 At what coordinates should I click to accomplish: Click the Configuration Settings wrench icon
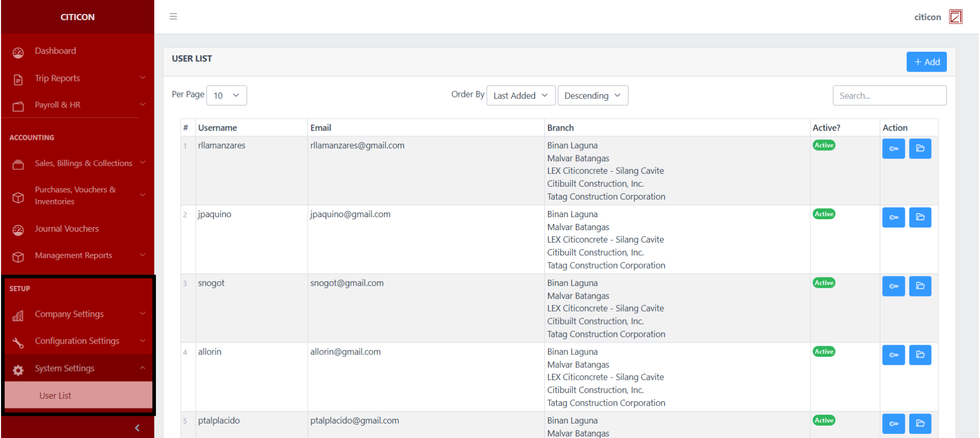coord(18,343)
